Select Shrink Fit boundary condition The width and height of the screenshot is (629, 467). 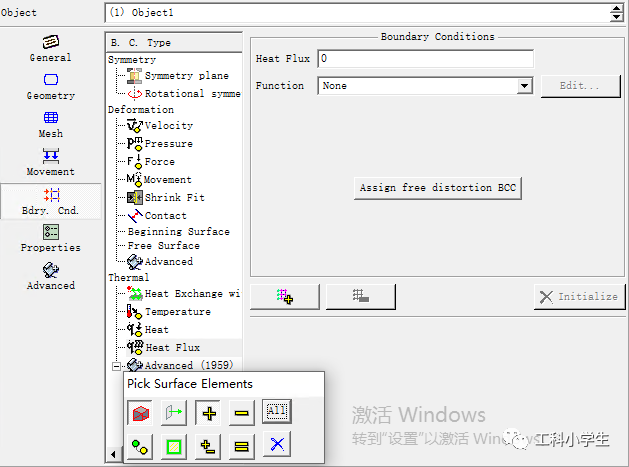[166, 197]
